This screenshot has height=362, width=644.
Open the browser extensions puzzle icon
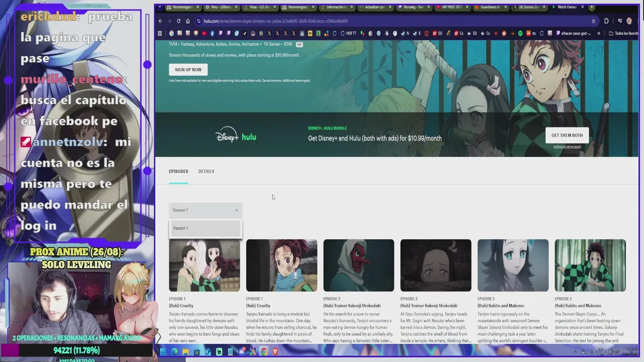click(x=606, y=21)
